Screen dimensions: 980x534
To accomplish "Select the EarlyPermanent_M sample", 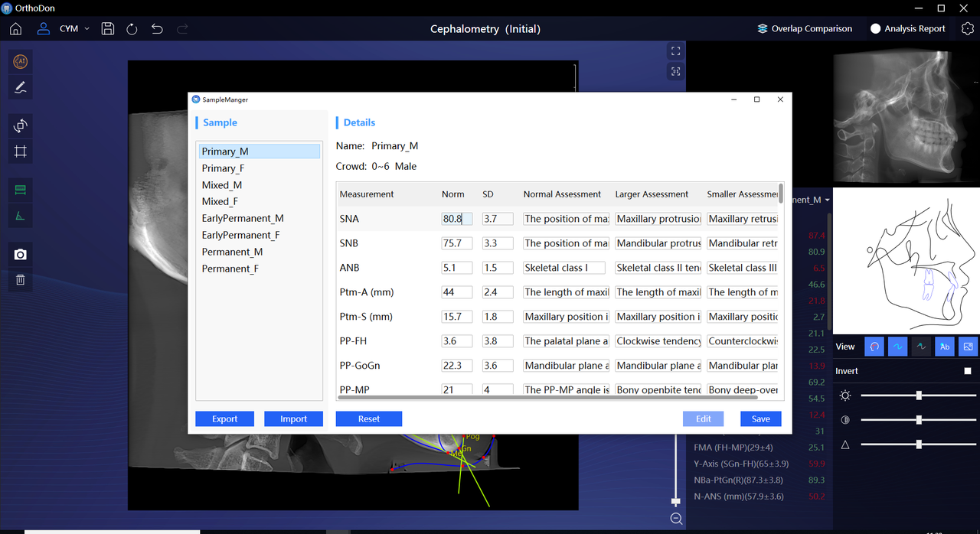I will click(259, 218).
